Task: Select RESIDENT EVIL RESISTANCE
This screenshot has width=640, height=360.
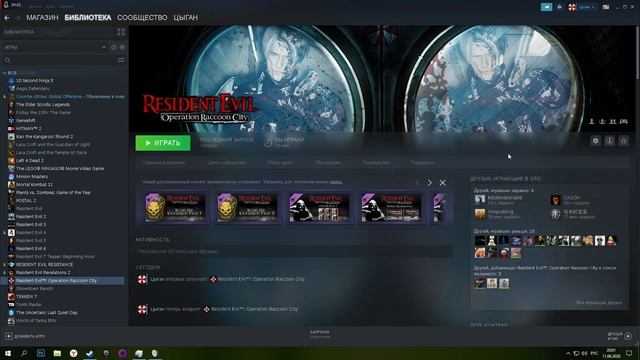Action: 44,264
